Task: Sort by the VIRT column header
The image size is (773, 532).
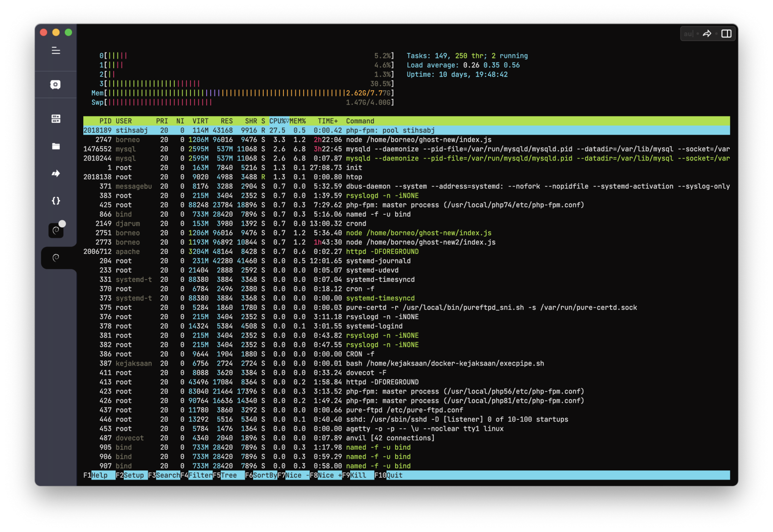Action: pos(201,121)
